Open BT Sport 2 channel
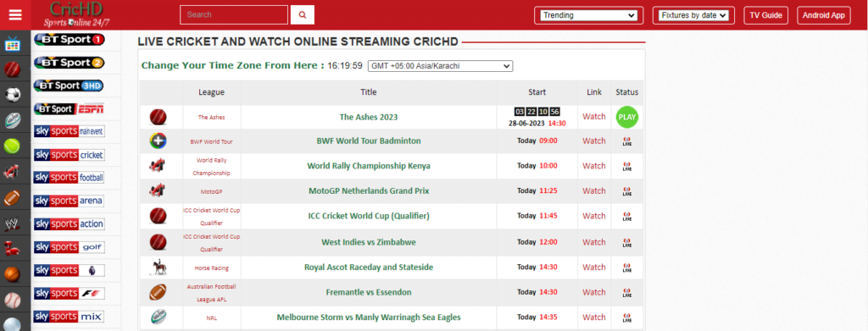The image size is (868, 331). click(x=70, y=63)
